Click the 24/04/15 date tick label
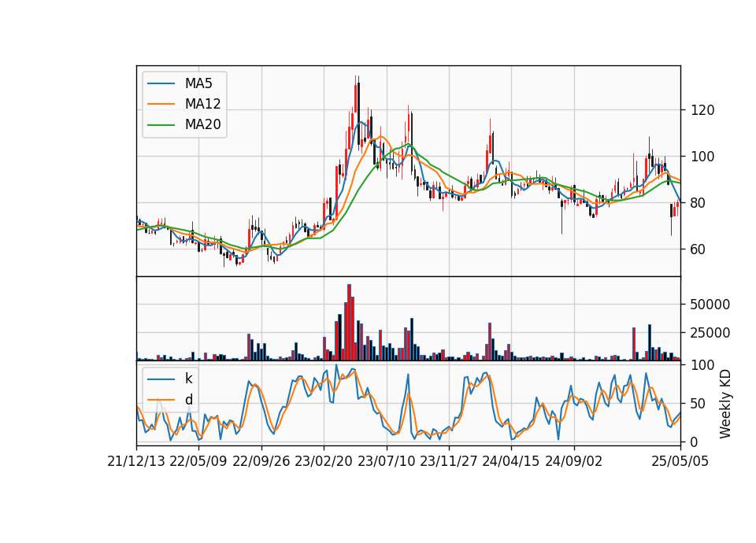 click(511, 461)
